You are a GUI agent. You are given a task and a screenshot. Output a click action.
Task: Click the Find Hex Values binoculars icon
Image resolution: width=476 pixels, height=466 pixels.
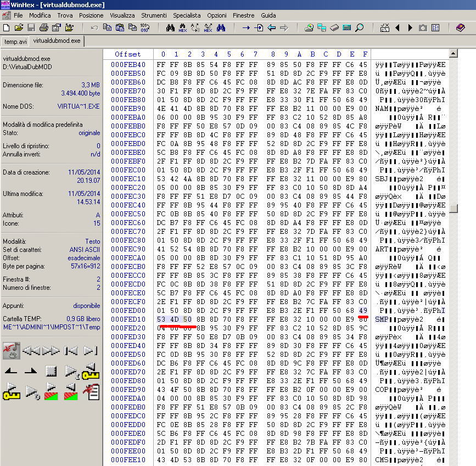pos(182,27)
